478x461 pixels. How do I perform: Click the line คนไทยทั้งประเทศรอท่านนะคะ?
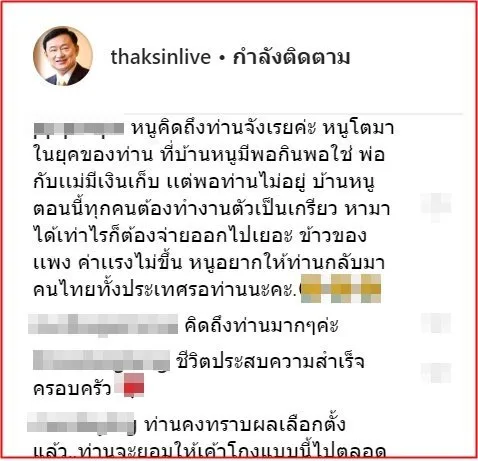165,289
